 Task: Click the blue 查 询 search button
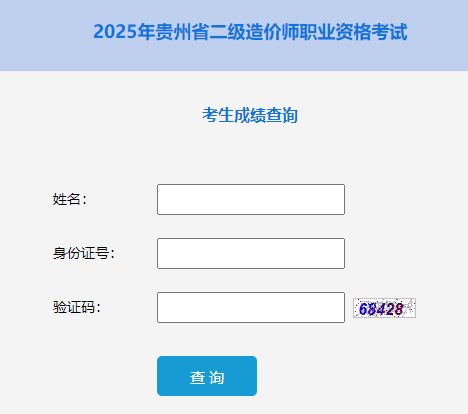pyautogui.click(x=207, y=376)
